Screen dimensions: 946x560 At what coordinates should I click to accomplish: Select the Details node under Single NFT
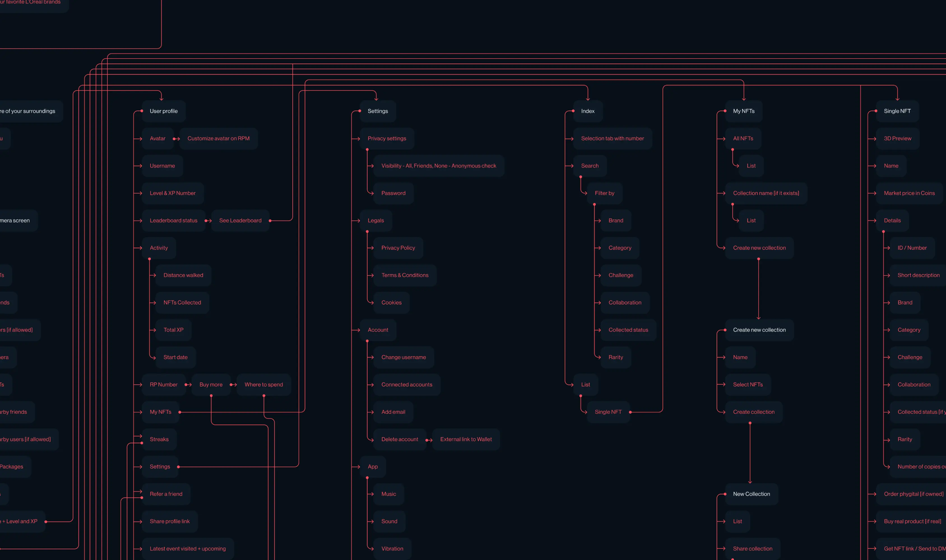click(x=892, y=220)
